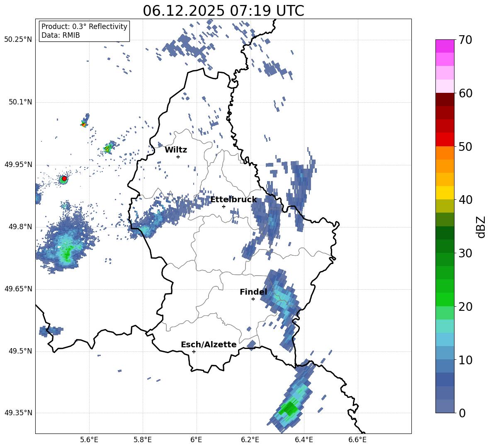
Task: Click the Wiltz city label
Action: tap(176, 150)
